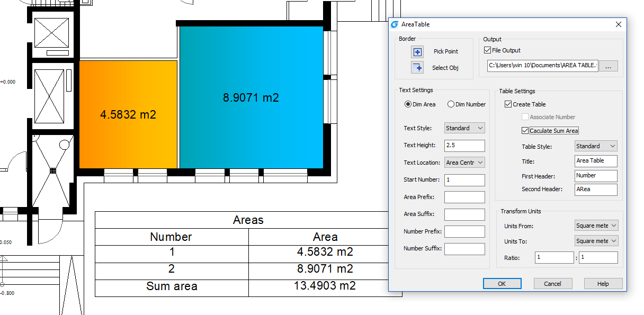644x315 pixels.
Task: Click the disabled Associate Number checkbox
Action: (525, 117)
